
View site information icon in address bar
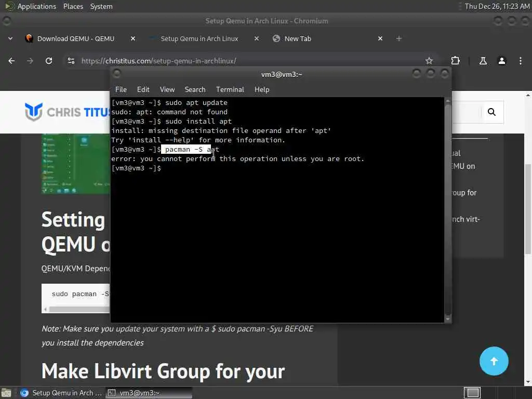coord(71,61)
